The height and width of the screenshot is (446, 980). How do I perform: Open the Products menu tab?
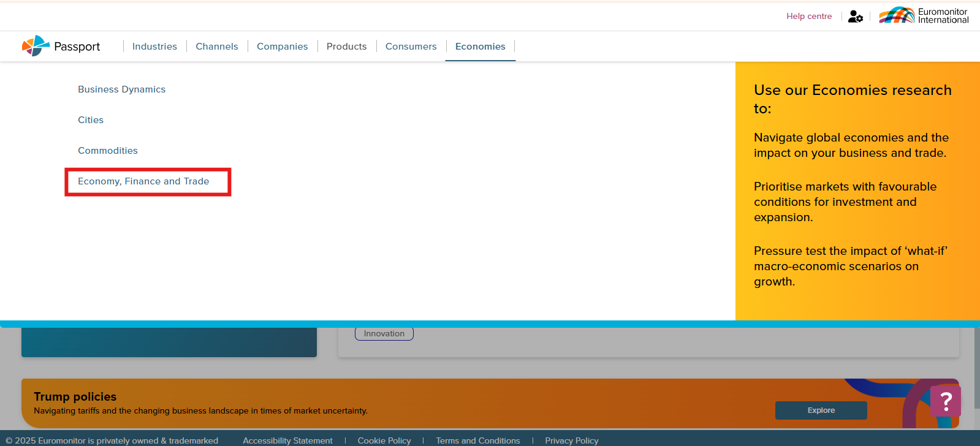346,47
